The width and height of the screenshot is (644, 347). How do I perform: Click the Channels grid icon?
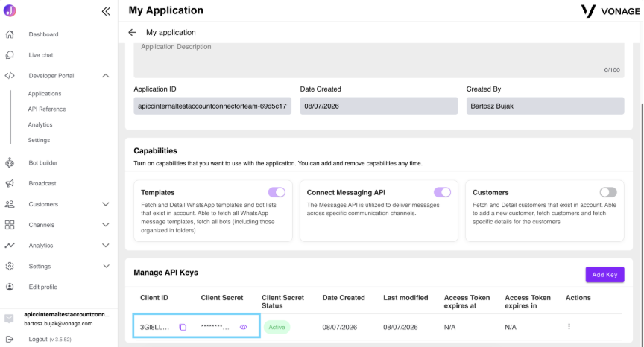coord(10,225)
